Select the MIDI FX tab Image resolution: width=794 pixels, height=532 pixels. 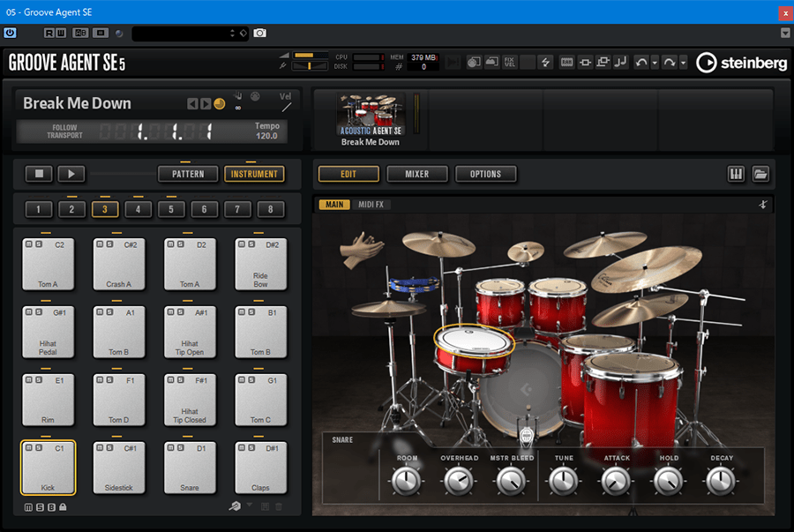pos(371,205)
